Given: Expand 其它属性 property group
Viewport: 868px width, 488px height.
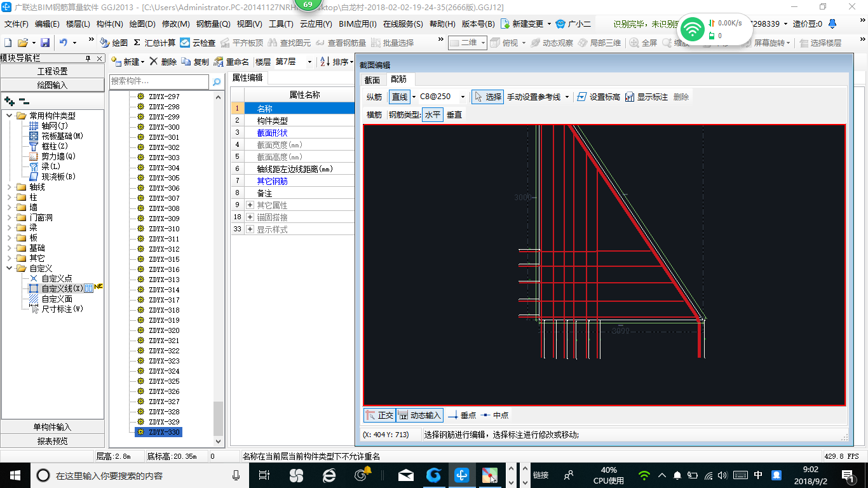Looking at the screenshot, I should (x=250, y=205).
